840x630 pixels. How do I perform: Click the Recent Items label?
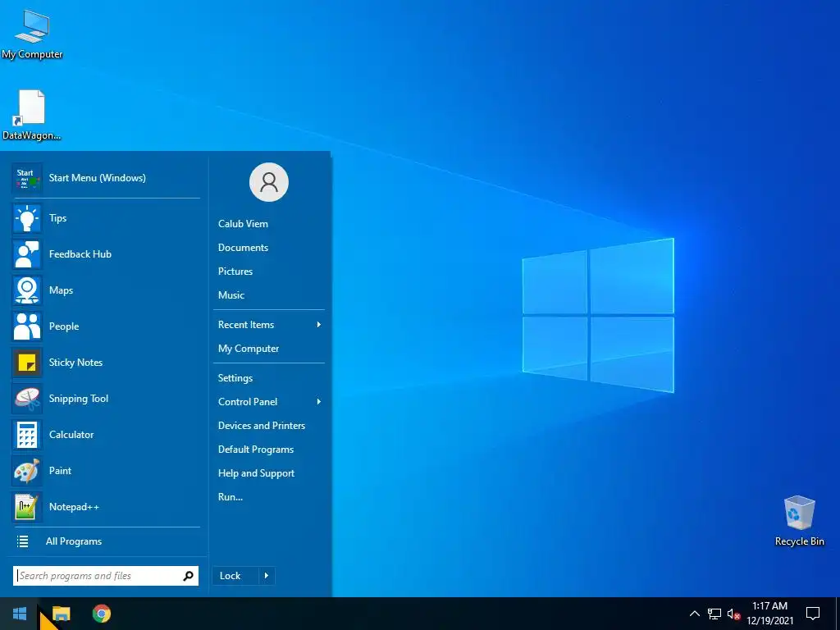coord(246,325)
